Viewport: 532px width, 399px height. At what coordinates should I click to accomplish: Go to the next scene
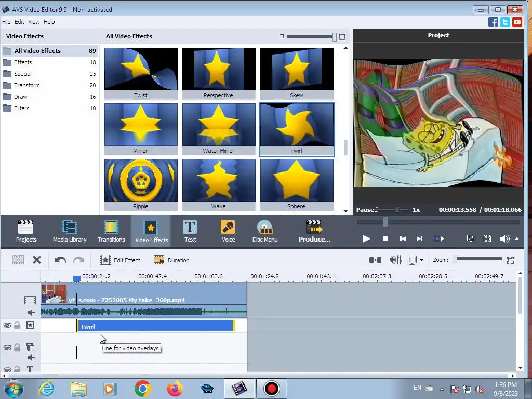[438, 239]
